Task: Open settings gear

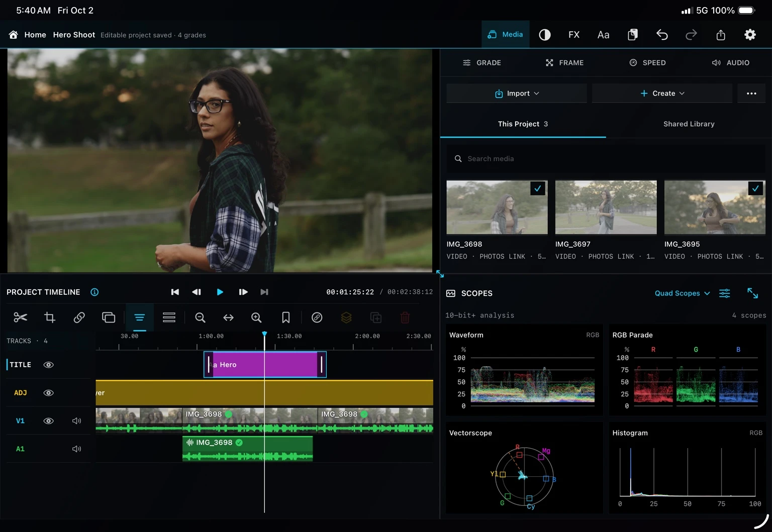Action: tap(750, 35)
